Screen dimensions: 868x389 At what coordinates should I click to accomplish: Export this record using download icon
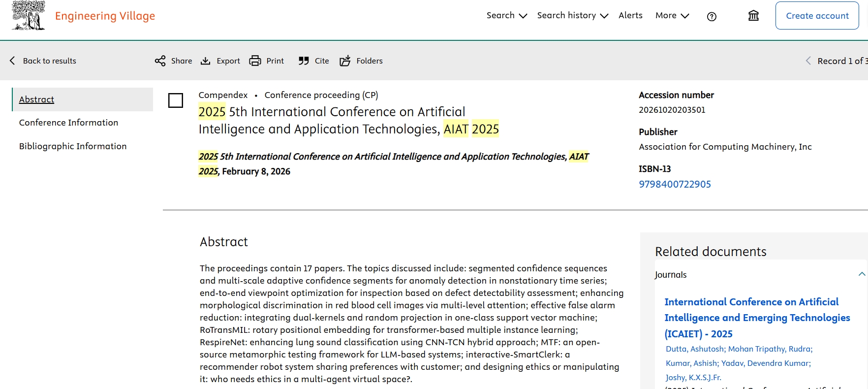coord(206,61)
